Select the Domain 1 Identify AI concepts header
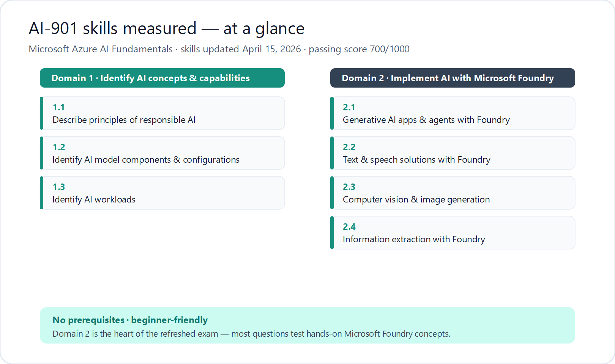This screenshot has width=615, height=364. point(162,78)
